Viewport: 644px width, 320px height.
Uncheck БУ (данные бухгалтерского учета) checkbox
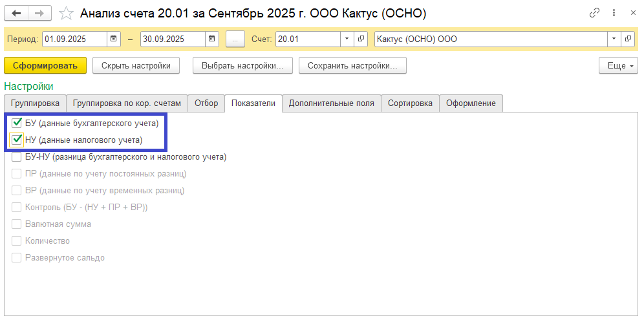[x=17, y=122]
